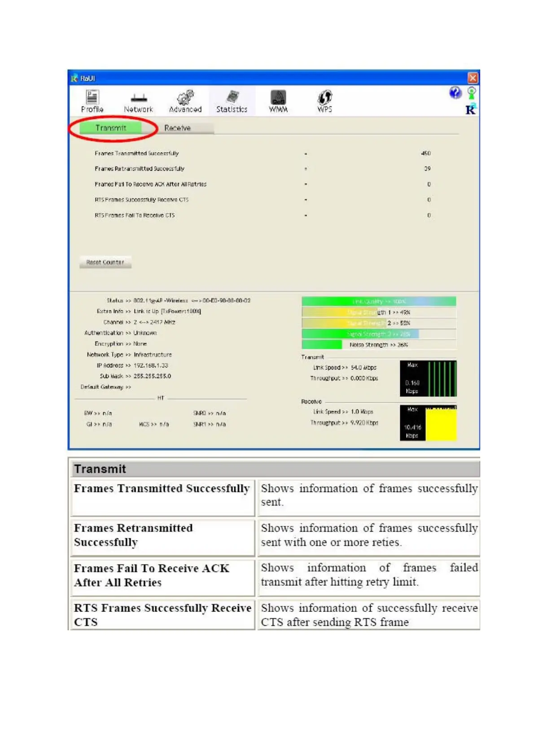Click the Transmit Throughput 0.000 Kbps value
Image resolution: width=534 pixels, height=756 pixels.
364,378
